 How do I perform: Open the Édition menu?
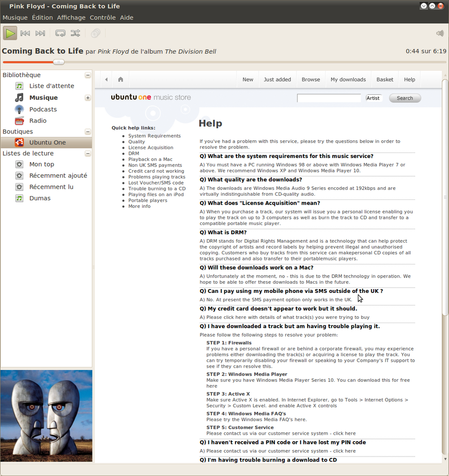click(42, 18)
